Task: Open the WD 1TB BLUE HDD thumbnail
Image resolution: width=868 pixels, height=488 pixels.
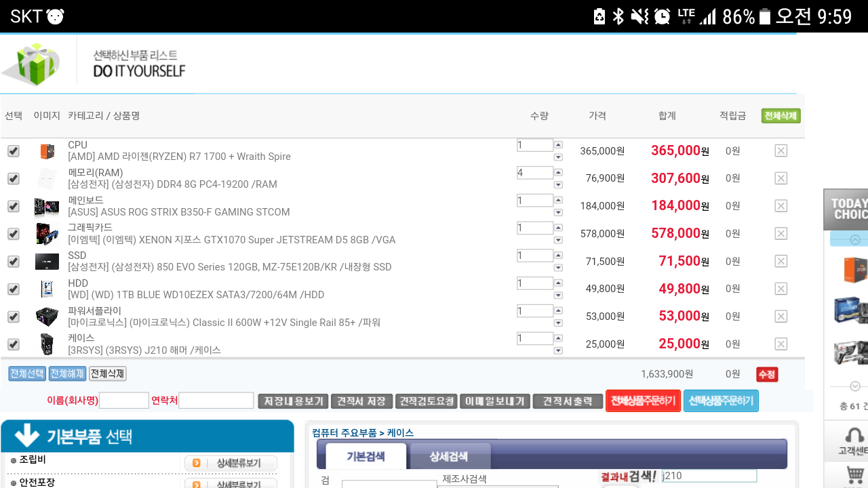Action: pyautogui.click(x=47, y=289)
